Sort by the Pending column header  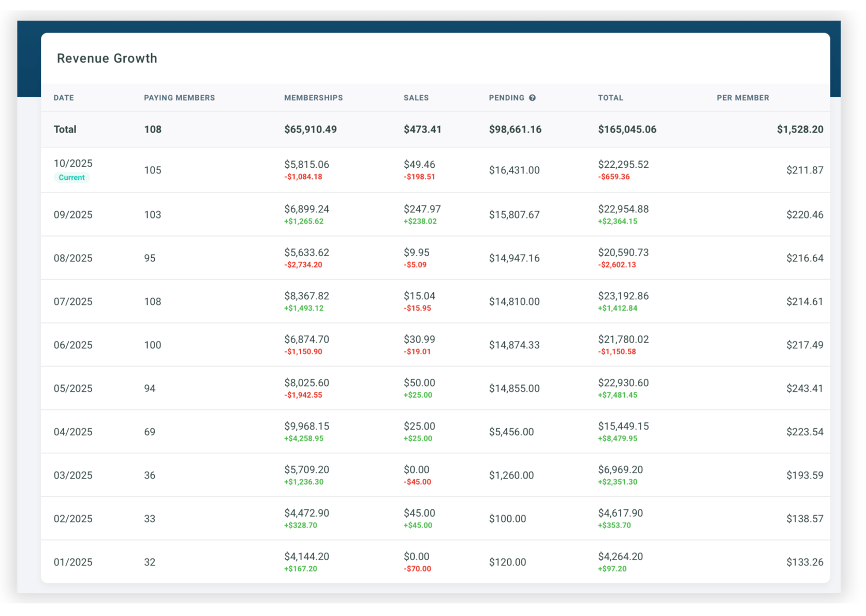(x=506, y=97)
